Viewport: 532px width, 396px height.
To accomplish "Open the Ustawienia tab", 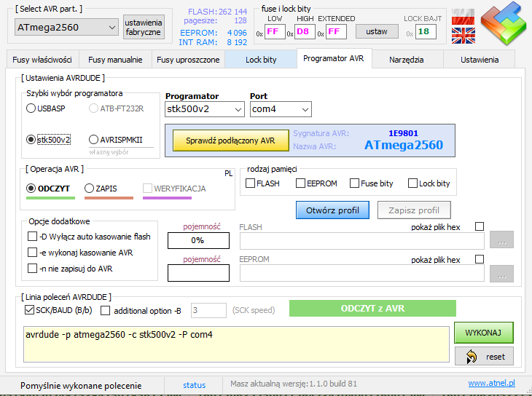I will 480,60.
